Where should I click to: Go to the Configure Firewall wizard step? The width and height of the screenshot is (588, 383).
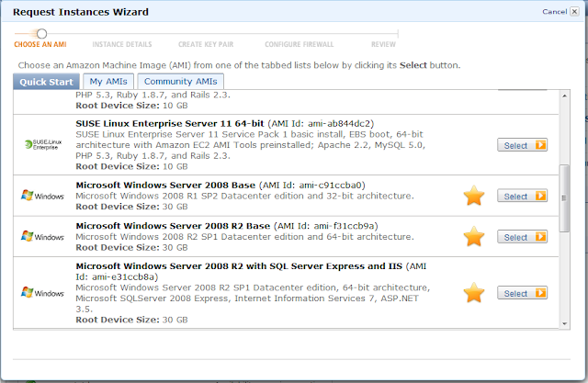tap(299, 44)
